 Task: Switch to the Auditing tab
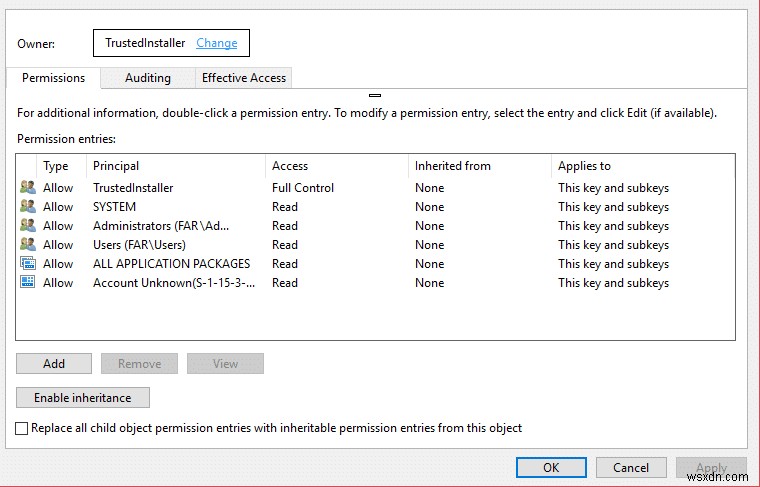pyautogui.click(x=148, y=78)
